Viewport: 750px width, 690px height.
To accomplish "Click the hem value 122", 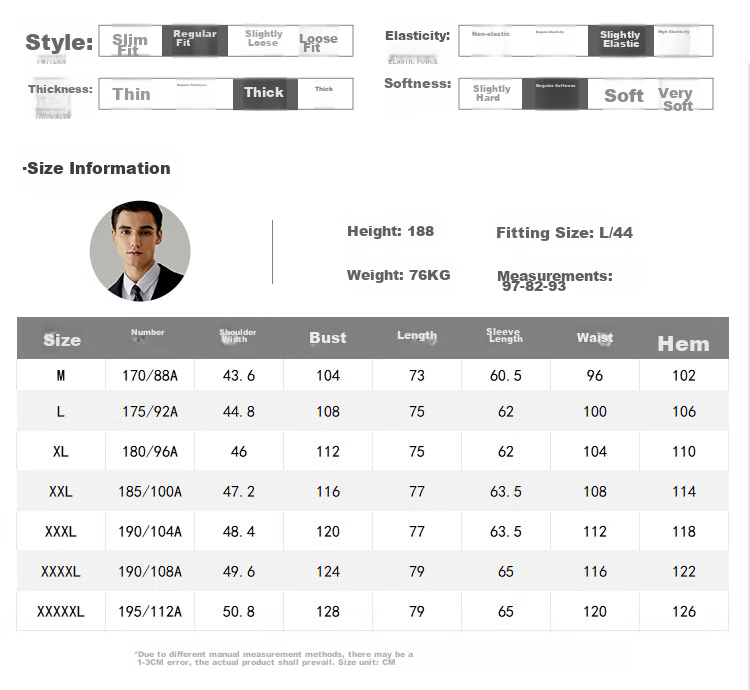I will tap(684, 572).
